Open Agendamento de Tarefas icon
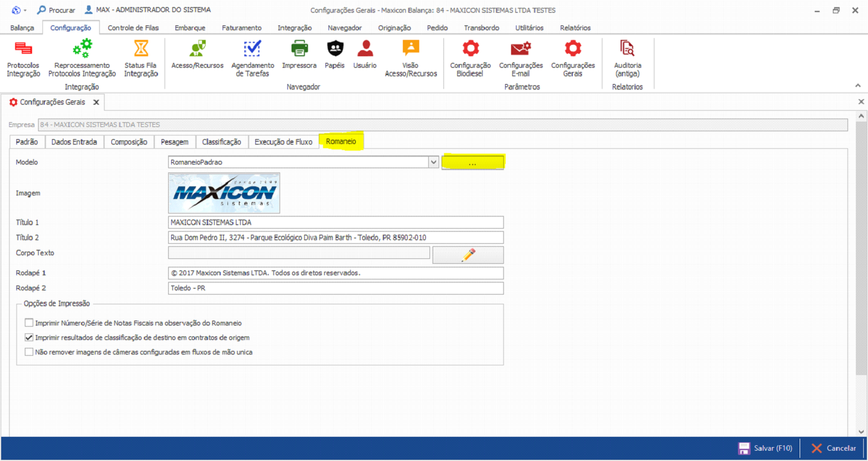The image size is (868, 461). pyautogui.click(x=253, y=48)
